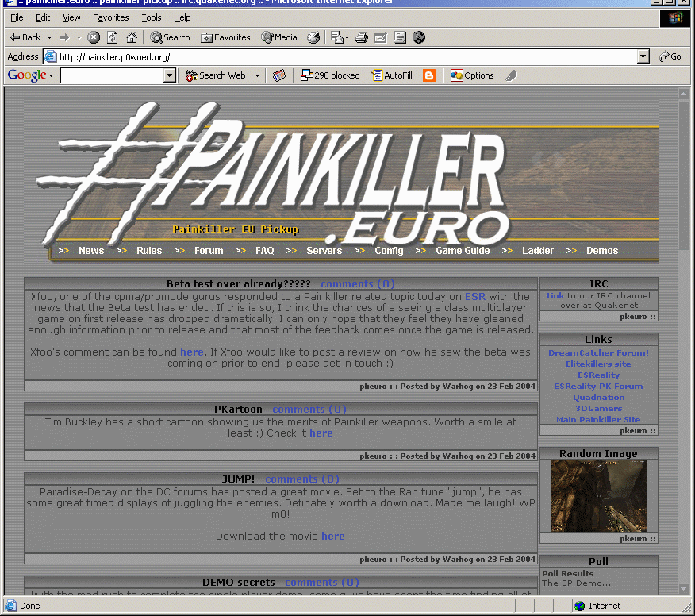Click the vertical scrollbar down arrow

683,589
